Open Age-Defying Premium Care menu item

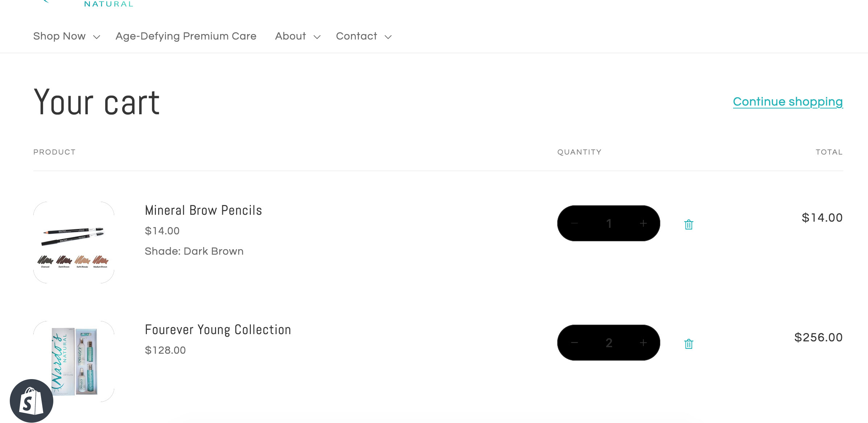[186, 36]
